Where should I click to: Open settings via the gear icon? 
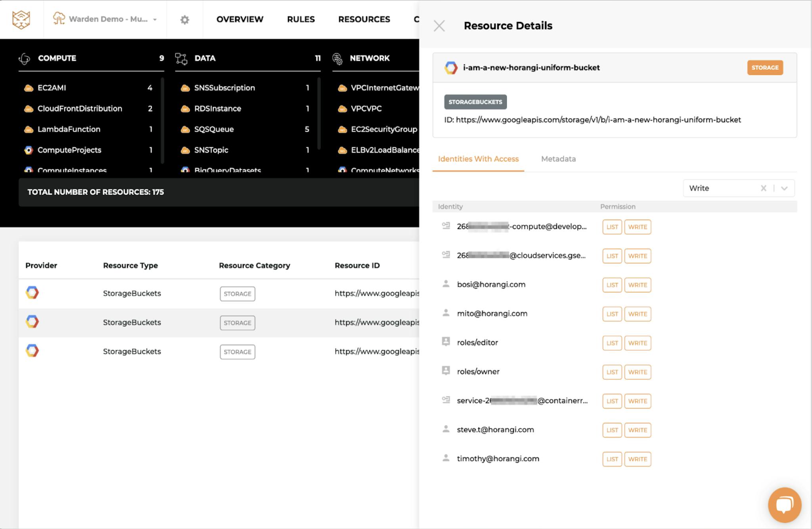click(x=185, y=19)
